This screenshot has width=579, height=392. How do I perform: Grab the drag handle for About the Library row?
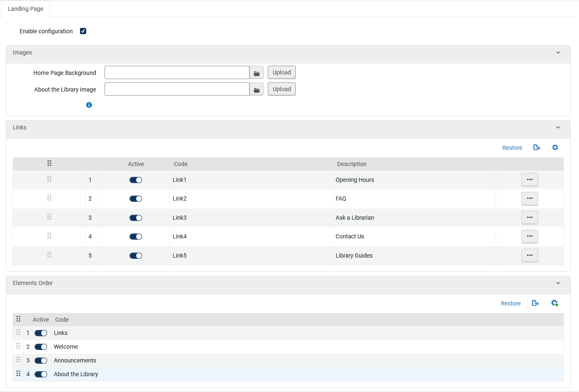18,373
